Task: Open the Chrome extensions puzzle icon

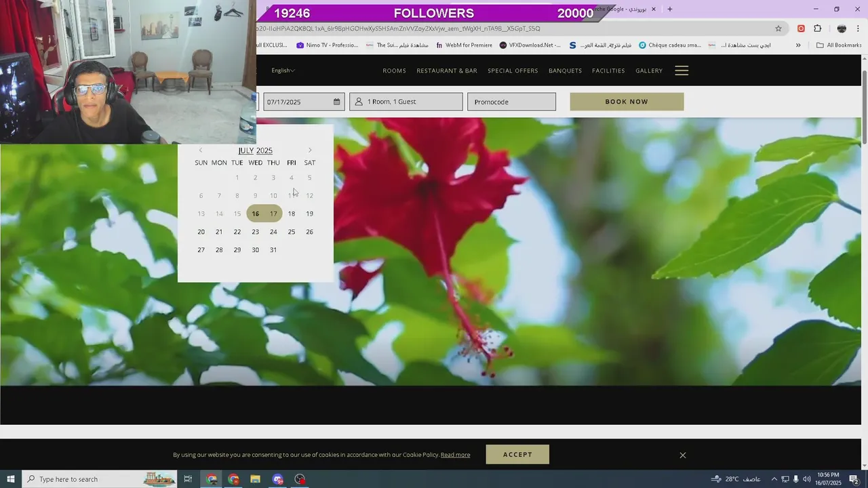Action: click(817, 28)
